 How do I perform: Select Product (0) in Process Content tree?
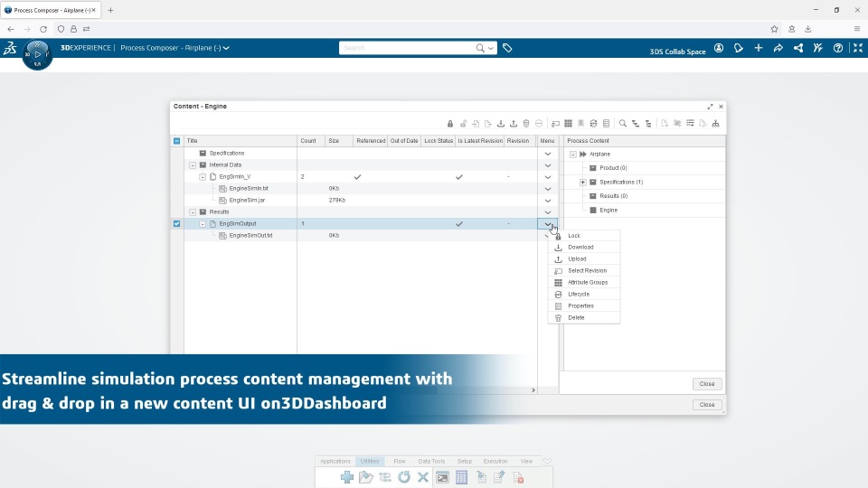click(x=613, y=168)
